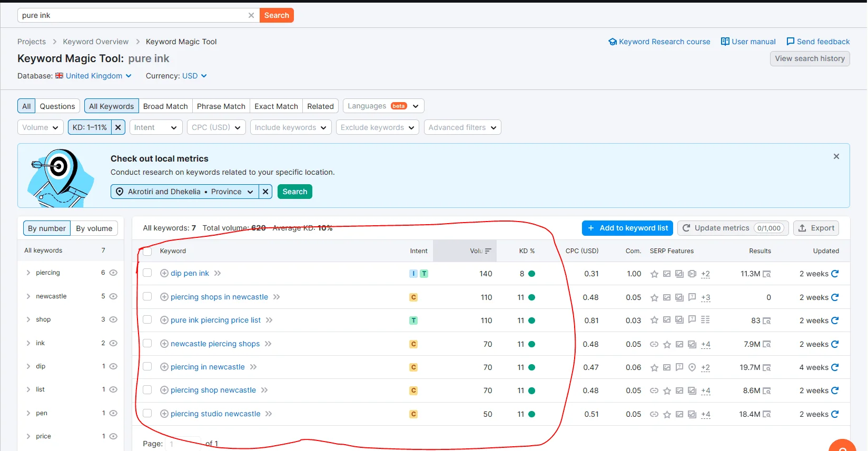The image size is (868, 451).
Task: View SERP for 'newcastle piercing shops' results
Action: point(767,345)
